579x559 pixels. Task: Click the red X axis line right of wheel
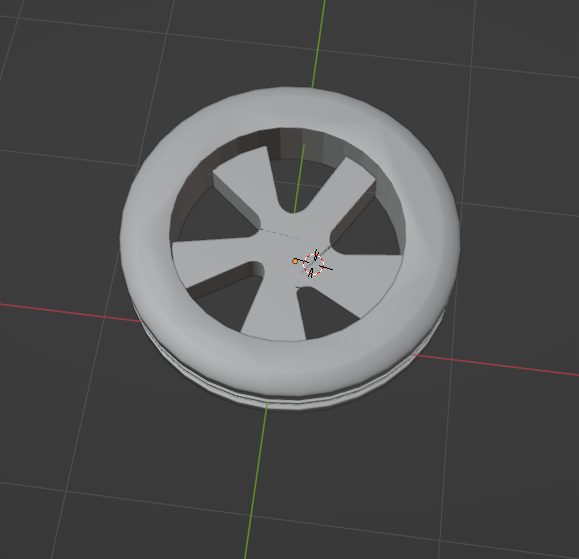coord(495,365)
